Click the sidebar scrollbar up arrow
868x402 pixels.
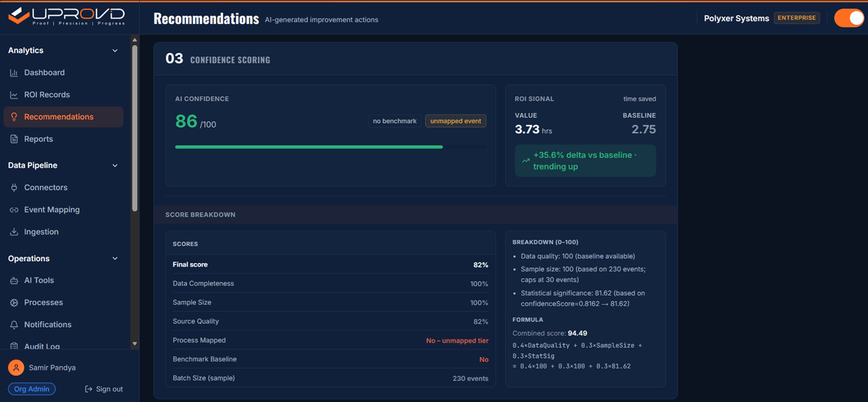[135, 41]
